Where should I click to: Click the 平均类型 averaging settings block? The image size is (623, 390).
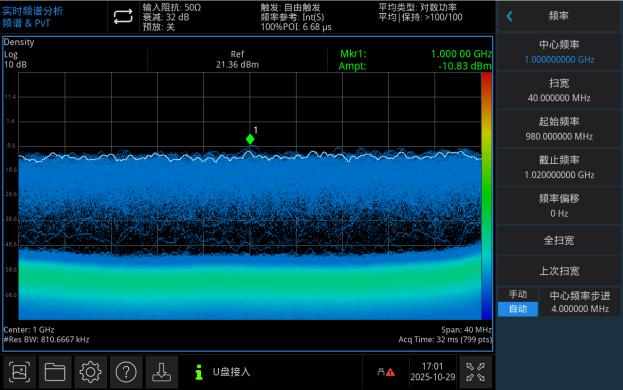tap(420, 12)
